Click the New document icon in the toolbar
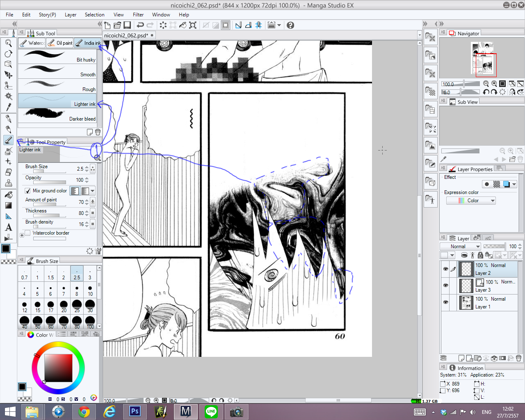Image resolution: width=525 pixels, height=420 pixels. pos(107,25)
